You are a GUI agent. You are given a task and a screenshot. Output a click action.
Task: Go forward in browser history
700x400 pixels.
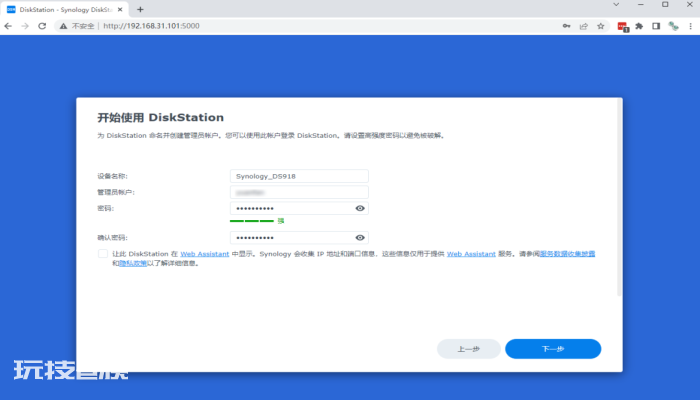point(25,26)
